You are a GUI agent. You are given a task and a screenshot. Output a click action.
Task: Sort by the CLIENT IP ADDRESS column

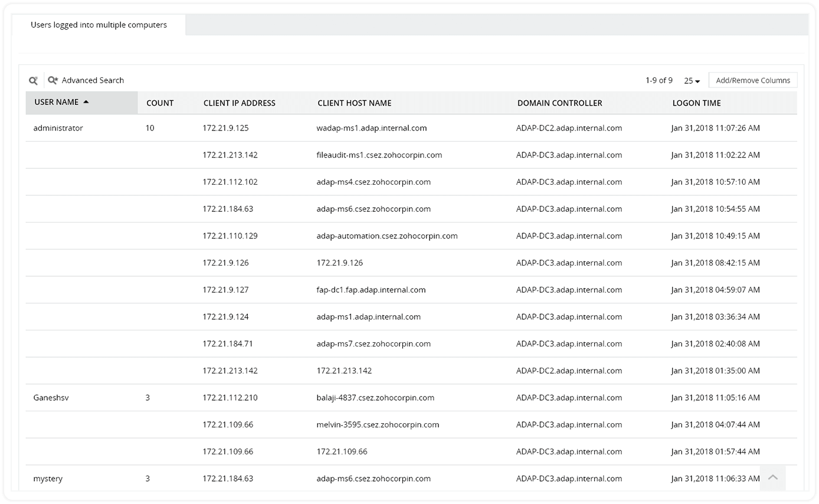239,103
